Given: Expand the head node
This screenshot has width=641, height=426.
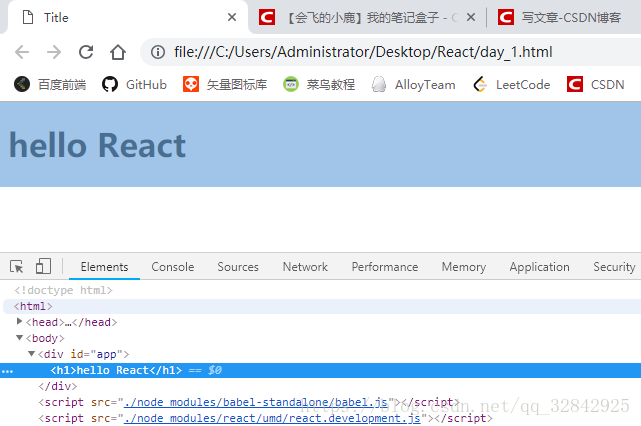Looking at the screenshot, I should [x=19, y=322].
